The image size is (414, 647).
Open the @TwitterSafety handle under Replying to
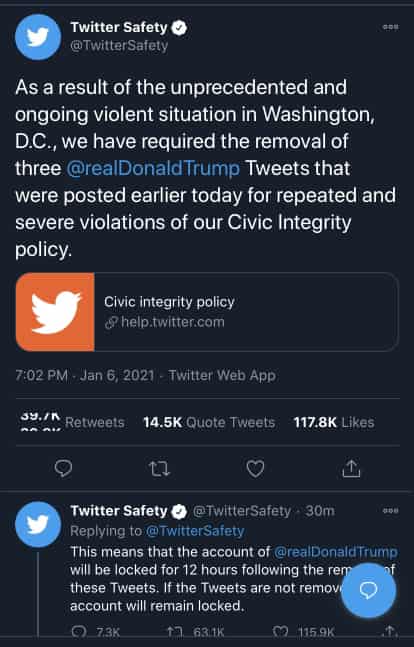click(195, 531)
